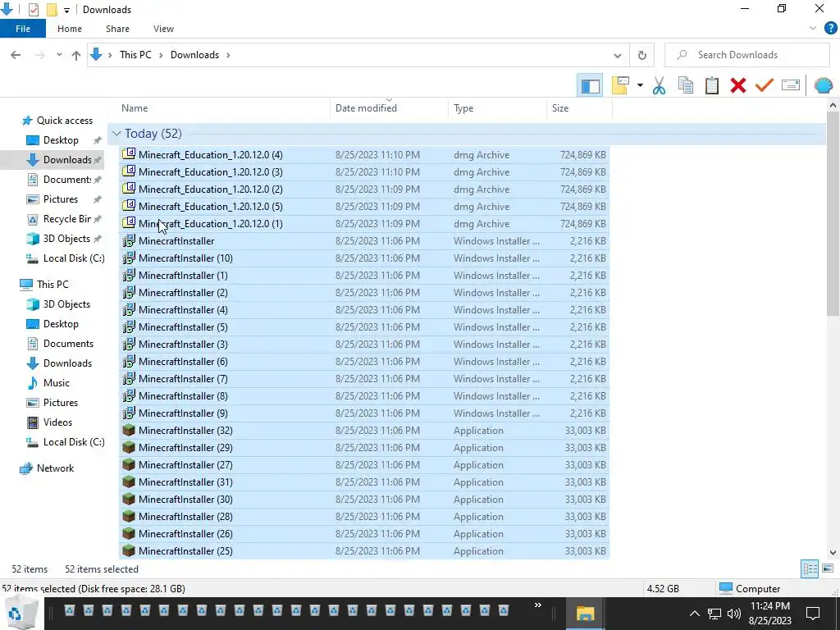
Task: Open the Home ribbon tab
Action: 70,29
